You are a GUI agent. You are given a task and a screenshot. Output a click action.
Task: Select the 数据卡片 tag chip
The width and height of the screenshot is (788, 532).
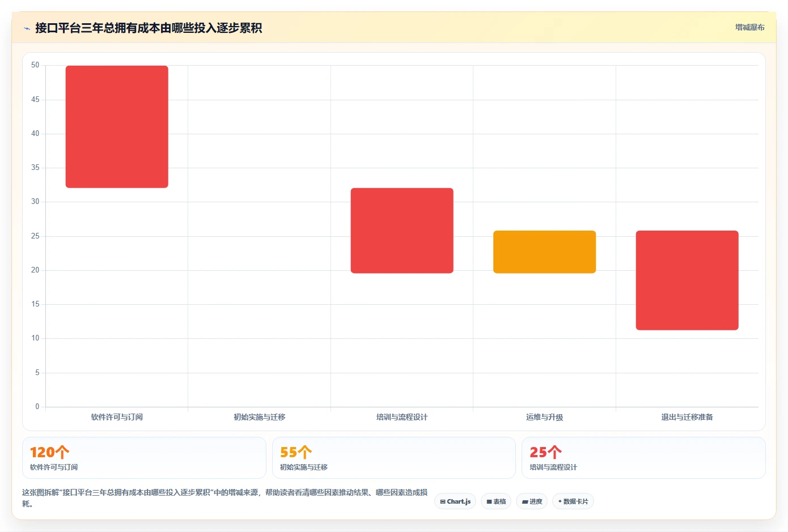click(573, 501)
